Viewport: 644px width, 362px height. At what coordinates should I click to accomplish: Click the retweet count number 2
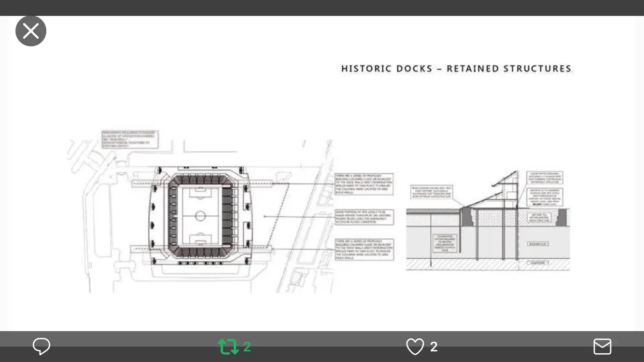click(247, 347)
